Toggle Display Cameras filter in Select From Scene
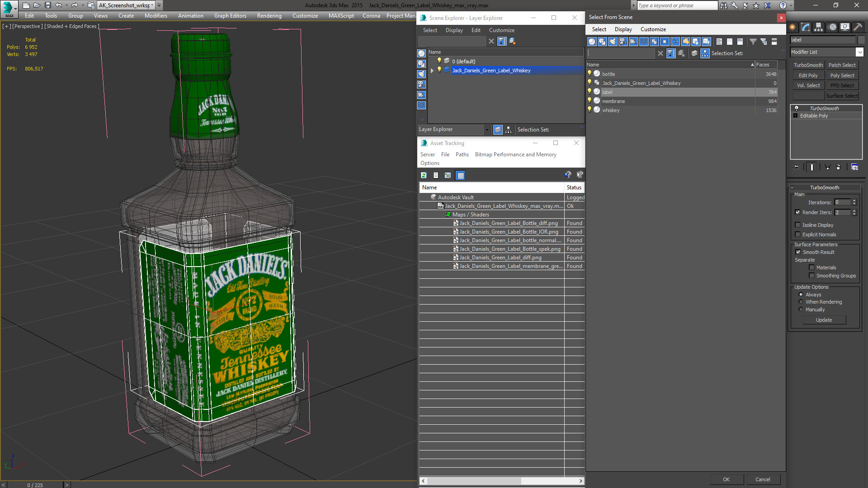Screen dimensions: 868x488 623,42
